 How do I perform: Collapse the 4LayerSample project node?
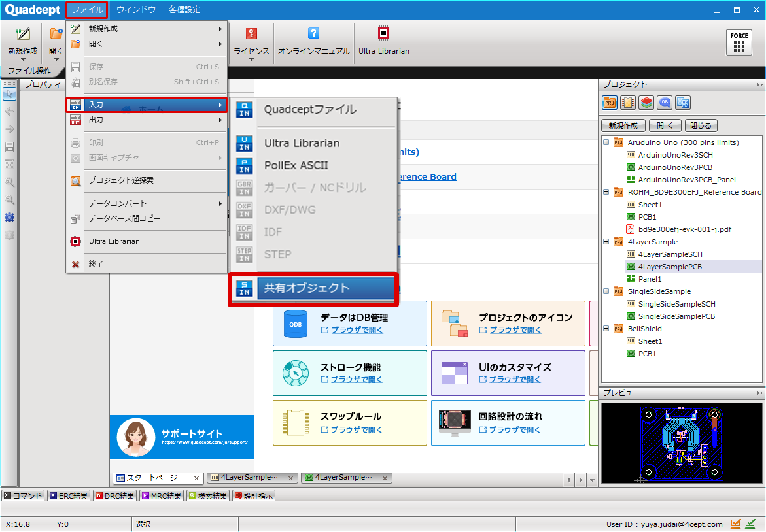(x=606, y=242)
